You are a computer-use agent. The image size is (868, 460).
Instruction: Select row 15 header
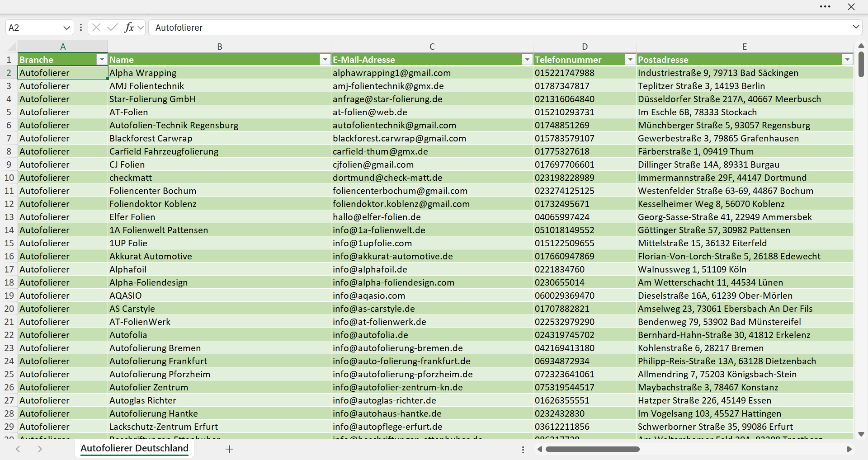(9, 243)
